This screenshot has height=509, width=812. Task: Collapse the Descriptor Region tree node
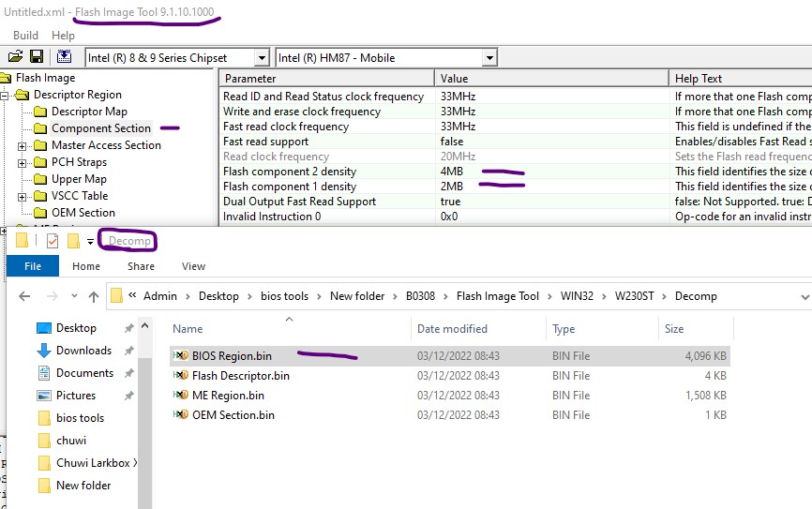pyautogui.click(x=5, y=96)
